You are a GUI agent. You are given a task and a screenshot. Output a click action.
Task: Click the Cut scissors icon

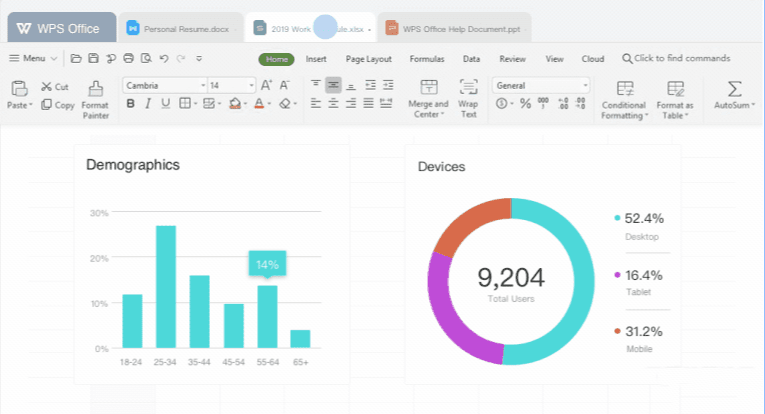(47, 87)
